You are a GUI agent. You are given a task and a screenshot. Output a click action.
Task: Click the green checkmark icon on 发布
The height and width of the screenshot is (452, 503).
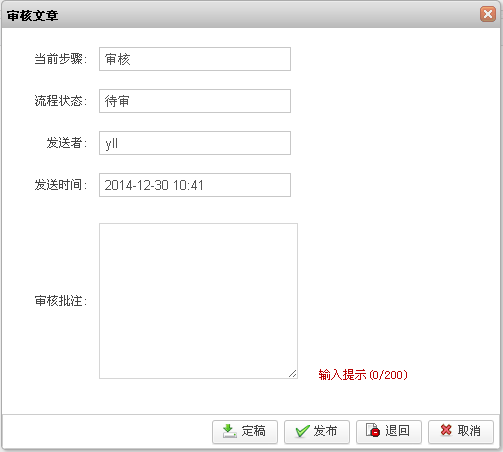point(302,431)
